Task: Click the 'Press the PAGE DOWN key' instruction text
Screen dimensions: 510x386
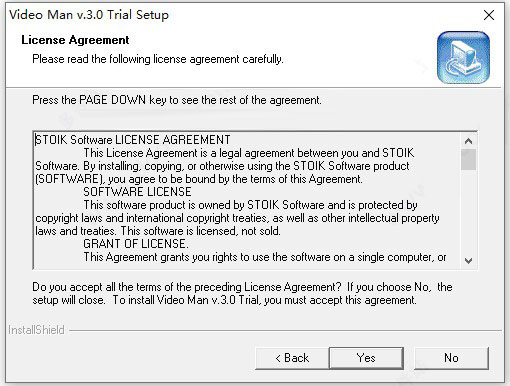Action: click(x=177, y=100)
